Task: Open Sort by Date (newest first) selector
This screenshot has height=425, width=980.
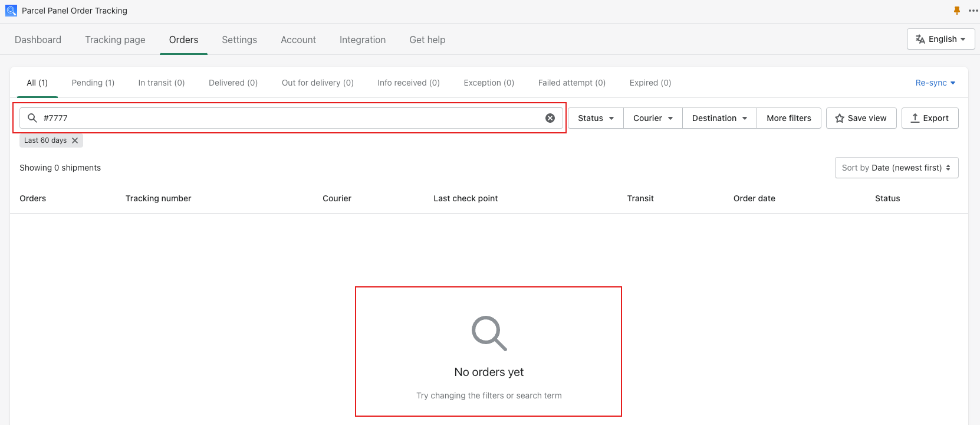Action: point(896,168)
